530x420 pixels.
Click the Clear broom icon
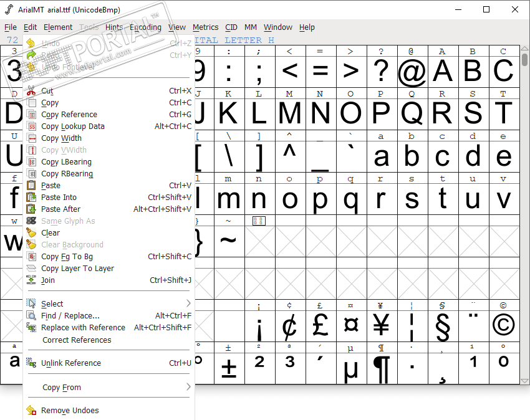(31, 233)
